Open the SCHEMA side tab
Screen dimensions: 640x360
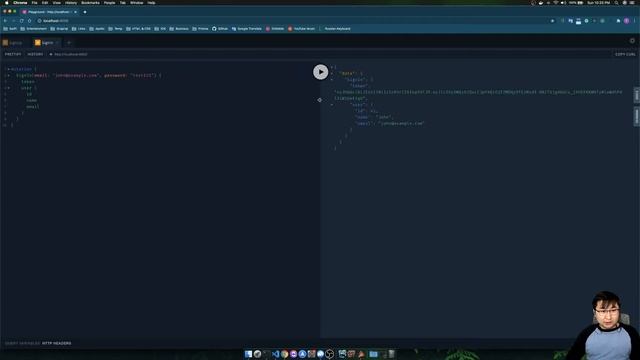[636, 117]
